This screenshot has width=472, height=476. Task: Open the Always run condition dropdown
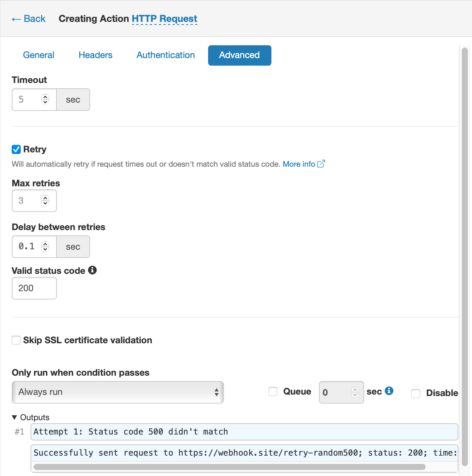(118, 392)
